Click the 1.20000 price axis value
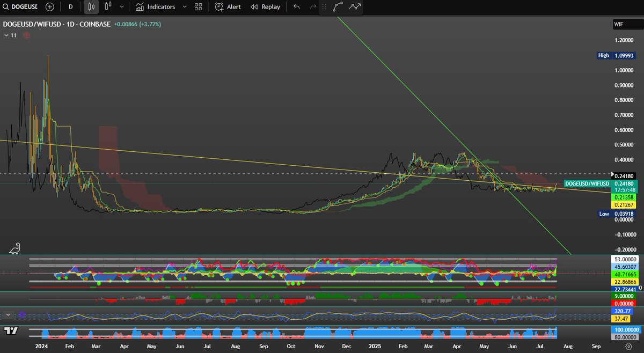The height and width of the screenshot is (353, 644). [x=625, y=40]
